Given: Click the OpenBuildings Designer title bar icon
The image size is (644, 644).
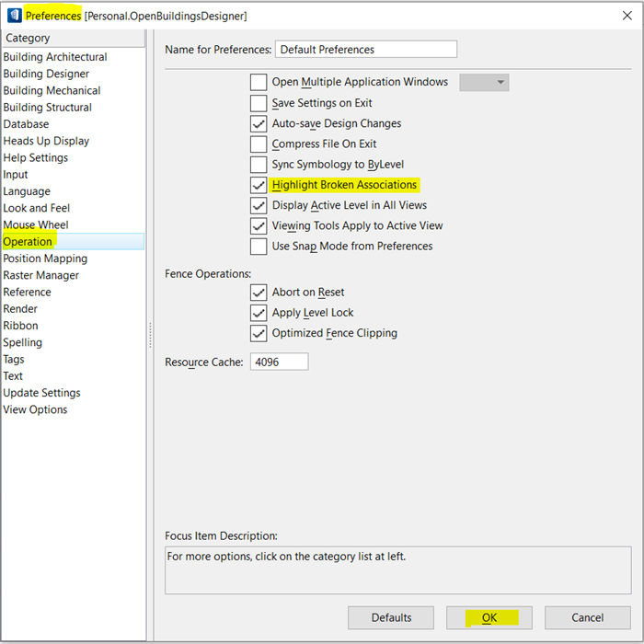Looking at the screenshot, I should [x=15, y=16].
